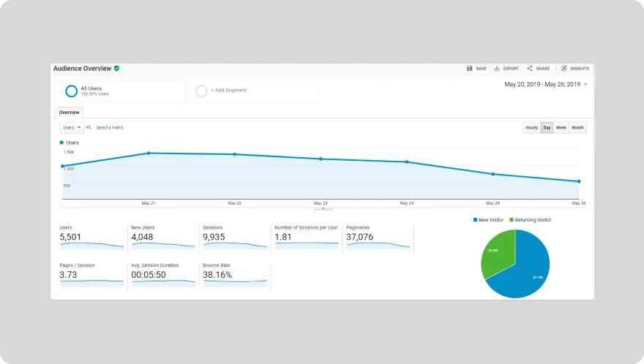Click the blue Users legend dot
The width and height of the screenshot is (644, 364).
pos(61,143)
